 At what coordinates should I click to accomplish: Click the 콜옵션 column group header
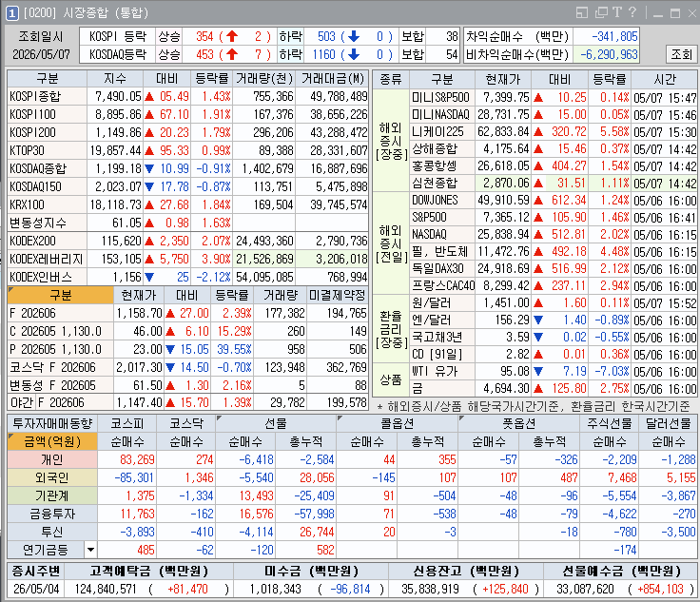(x=397, y=423)
